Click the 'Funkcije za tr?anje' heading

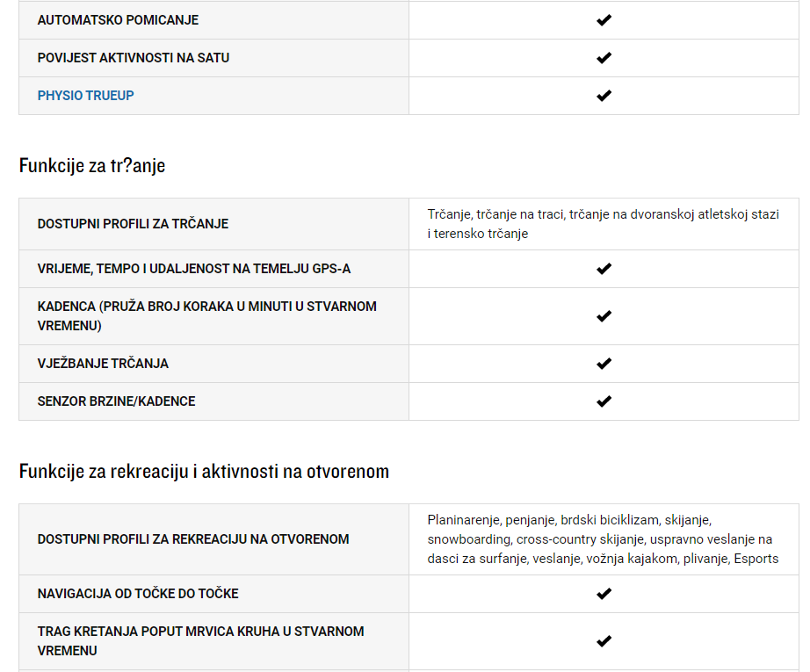[x=92, y=166]
